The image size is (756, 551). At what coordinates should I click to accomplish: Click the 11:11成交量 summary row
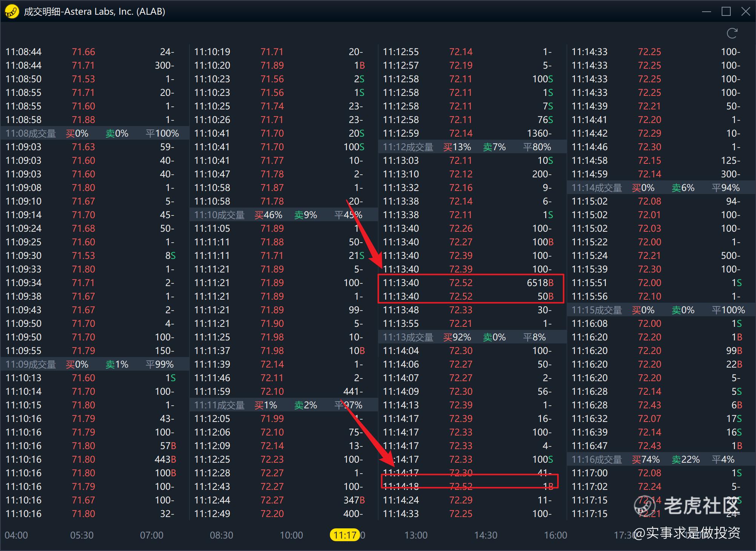pos(283,405)
